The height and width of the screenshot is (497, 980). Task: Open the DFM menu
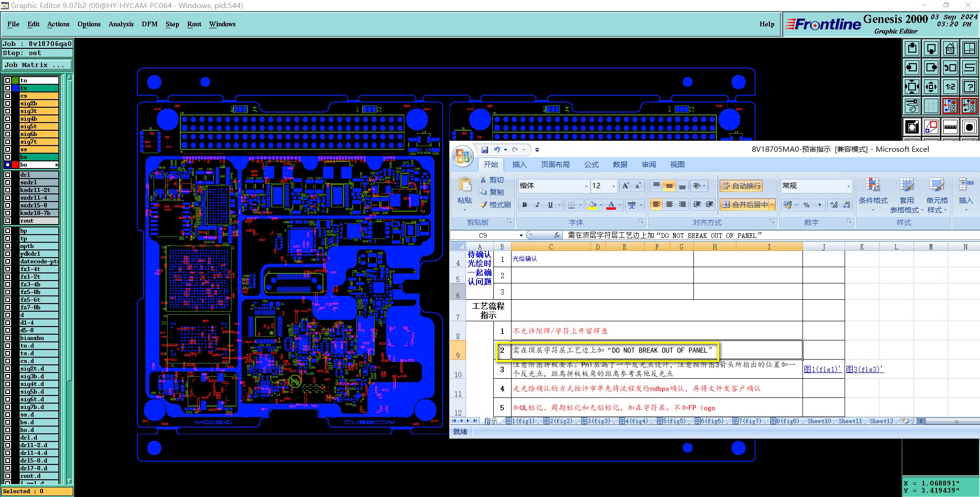[x=150, y=24]
